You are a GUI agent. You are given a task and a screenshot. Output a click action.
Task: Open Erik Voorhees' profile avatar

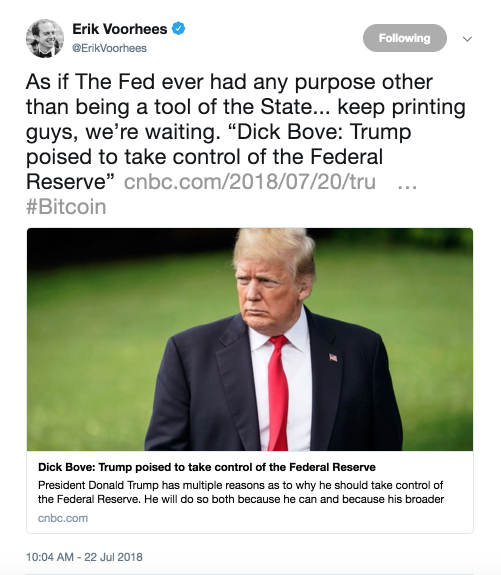click(x=45, y=38)
